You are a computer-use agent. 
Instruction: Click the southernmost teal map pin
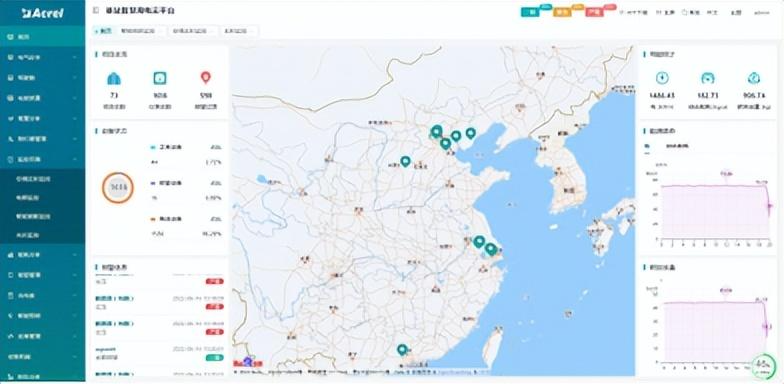402,350
